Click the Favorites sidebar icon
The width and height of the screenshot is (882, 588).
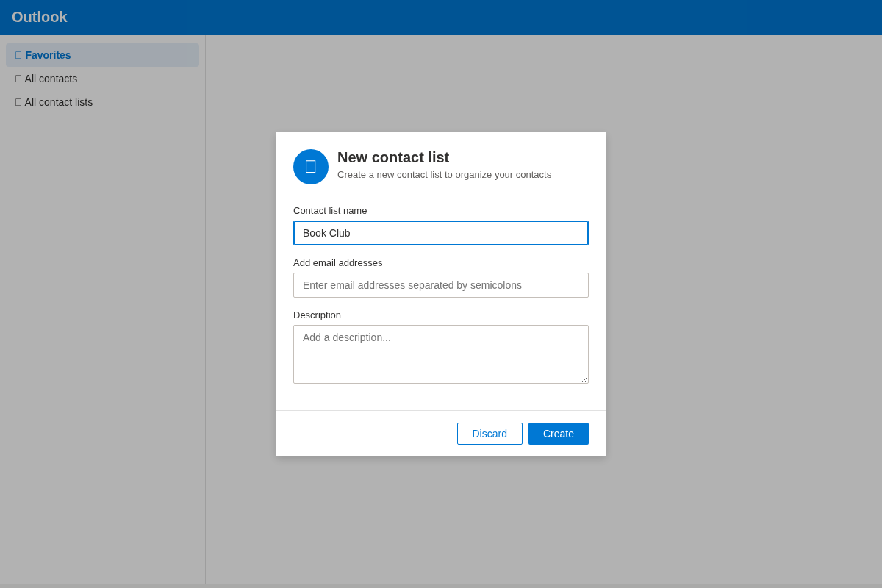coord(18,55)
